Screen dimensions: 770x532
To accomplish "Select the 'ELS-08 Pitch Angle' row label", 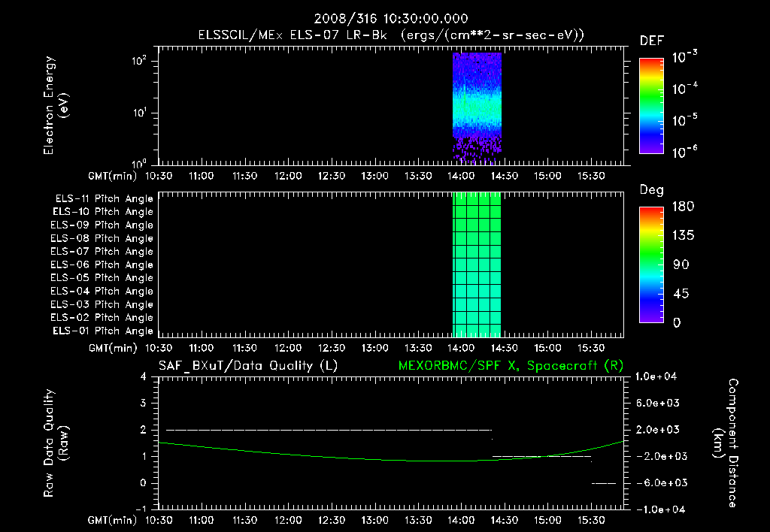I will [x=102, y=238].
